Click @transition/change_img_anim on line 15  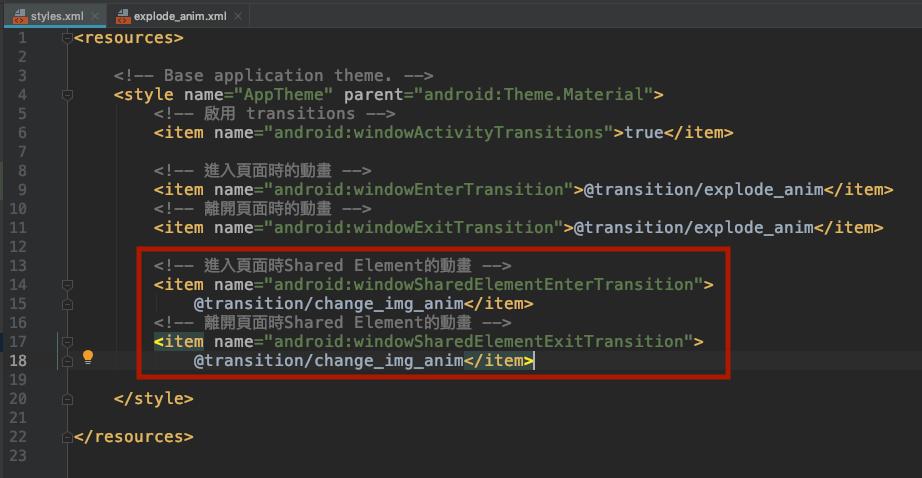[329, 304]
